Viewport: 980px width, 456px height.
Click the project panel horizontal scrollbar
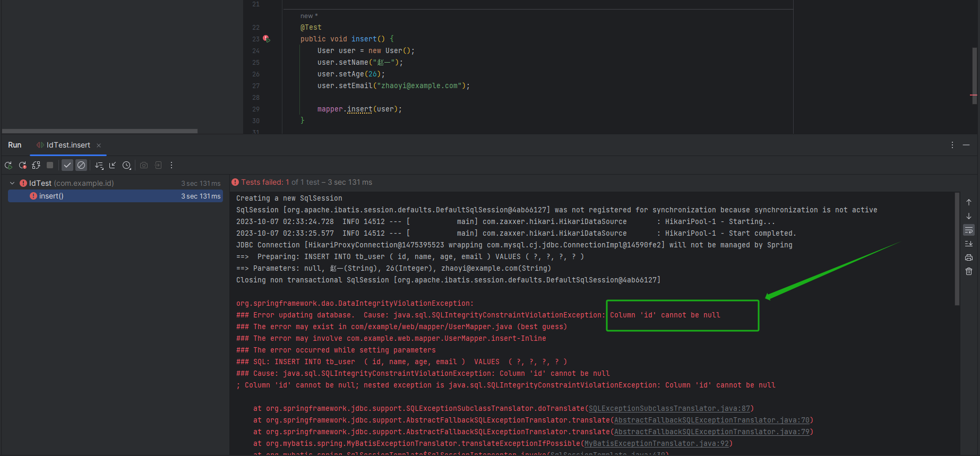[x=100, y=131]
